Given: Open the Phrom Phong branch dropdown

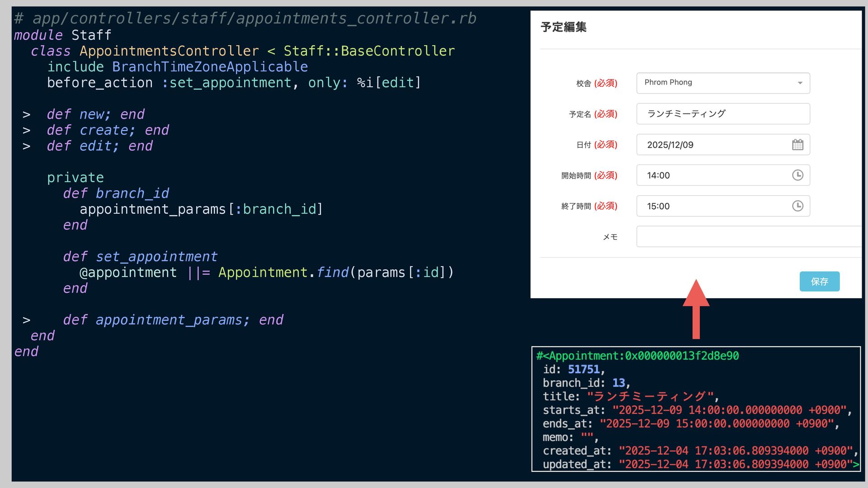Looking at the screenshot, I should [723, 83].
